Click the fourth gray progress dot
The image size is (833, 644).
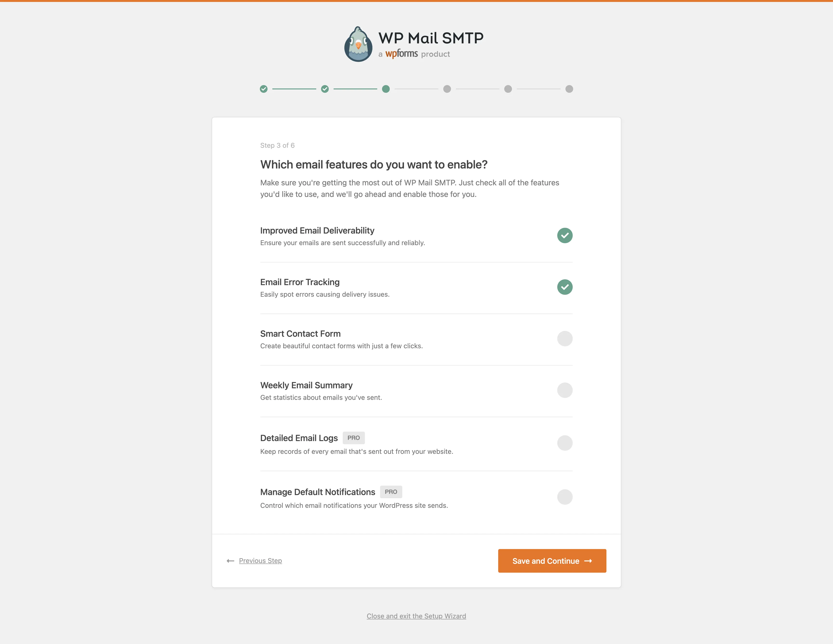click(447, 89)
